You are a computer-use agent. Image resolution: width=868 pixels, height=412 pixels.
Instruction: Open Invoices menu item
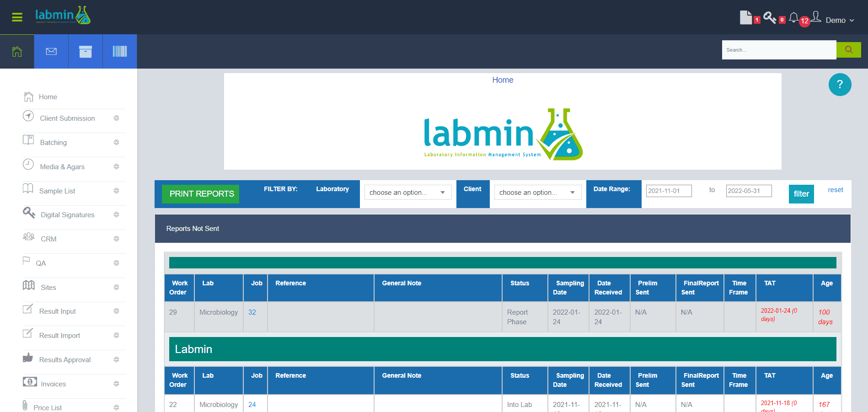(x=53, y=384)
